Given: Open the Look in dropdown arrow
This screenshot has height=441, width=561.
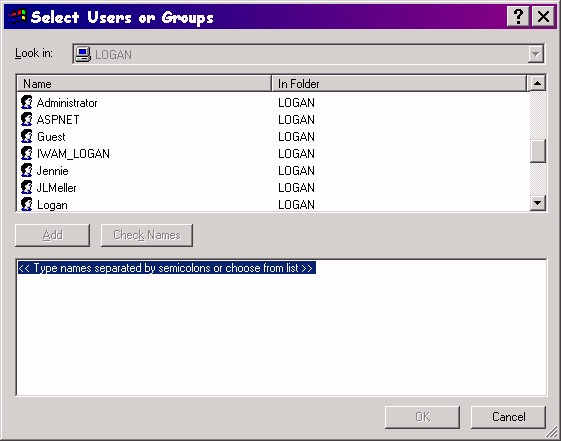Looking at the screenshot, I should click(536, 54).
